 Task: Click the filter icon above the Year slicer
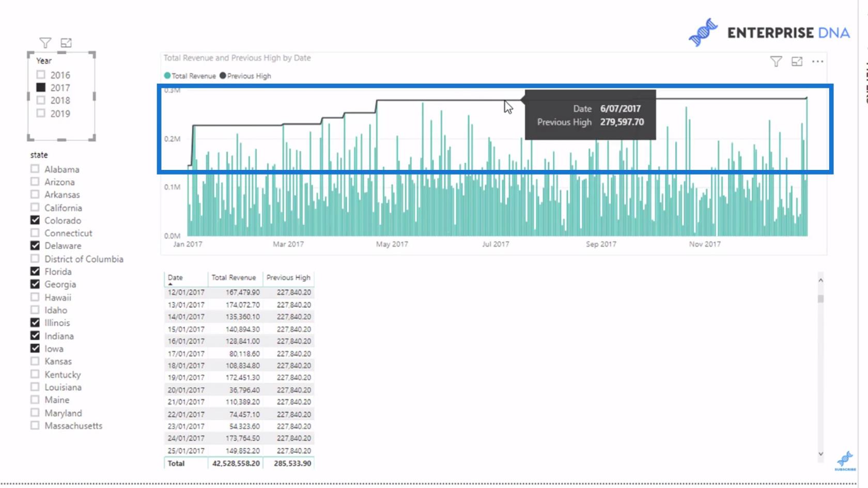coord(45,43)
